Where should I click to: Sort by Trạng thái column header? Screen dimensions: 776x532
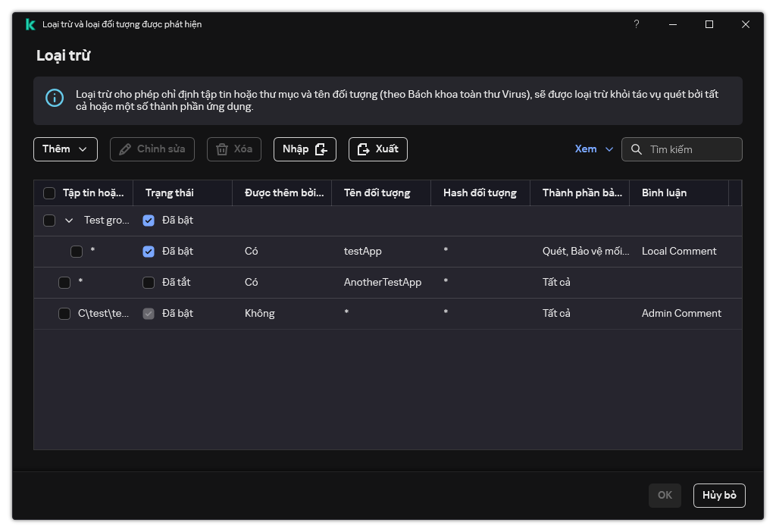click(170, 193)
